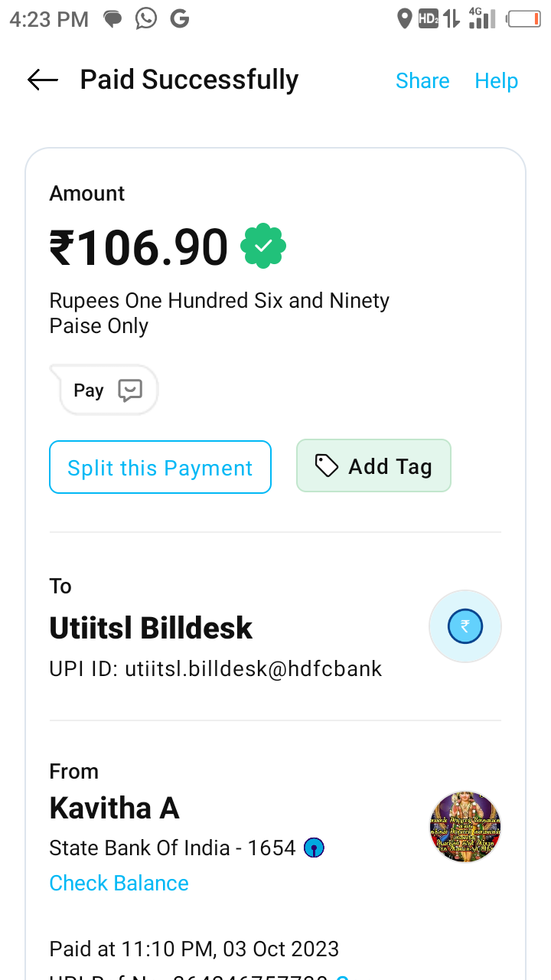The width and height of the screenshot is (551, 980).
Task: Click the green verified checkmark badge
Action: (263, 247)
